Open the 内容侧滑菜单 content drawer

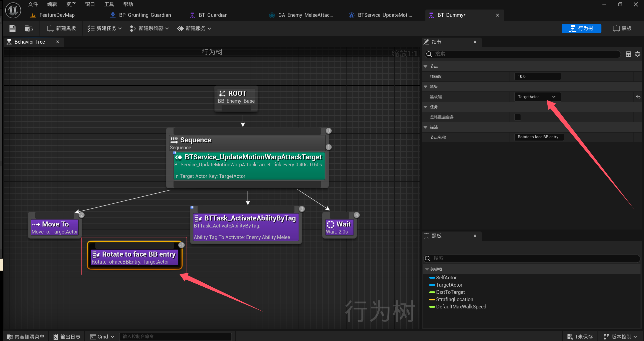[x=26, y=337]
